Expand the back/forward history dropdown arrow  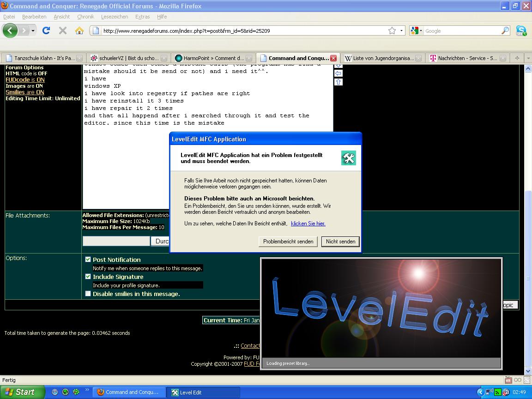[33, 30]
